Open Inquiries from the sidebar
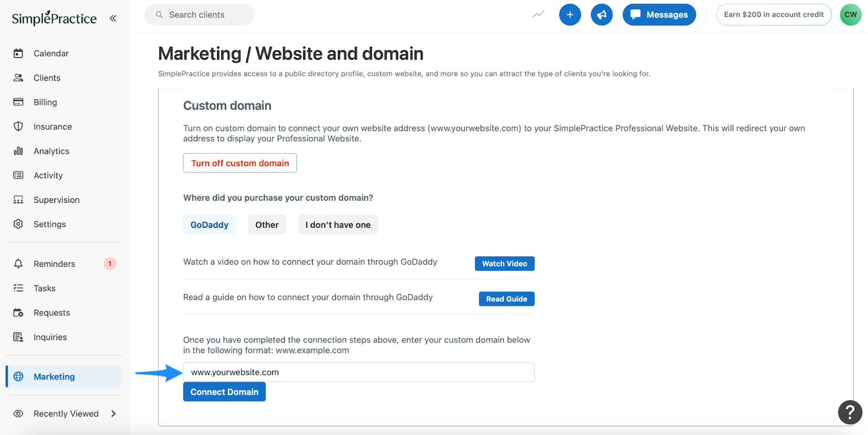 (50, 337)
